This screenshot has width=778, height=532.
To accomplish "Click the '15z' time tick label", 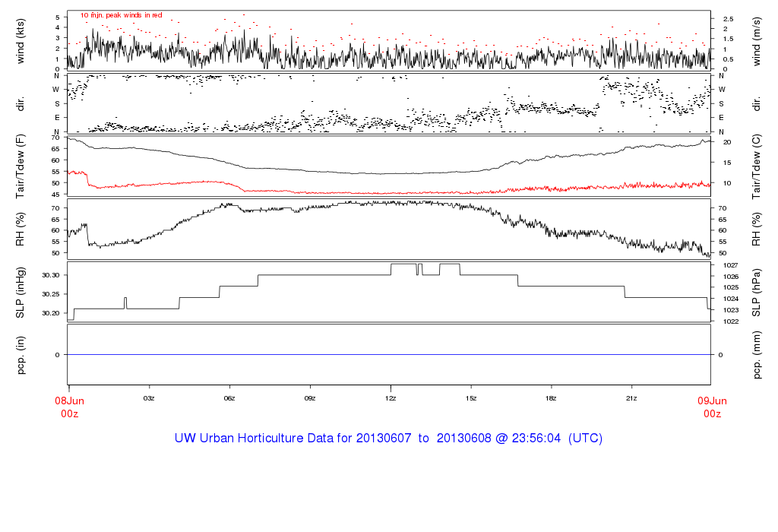I will coord(471,398).
